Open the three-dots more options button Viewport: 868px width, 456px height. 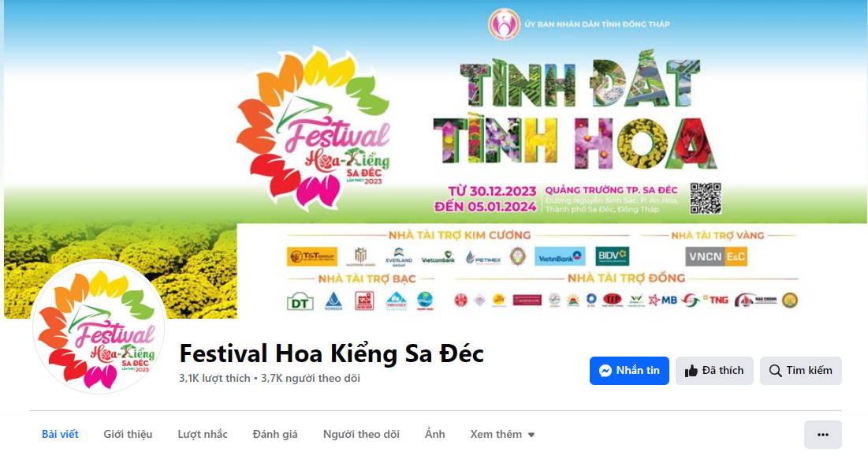pos(822,435)
